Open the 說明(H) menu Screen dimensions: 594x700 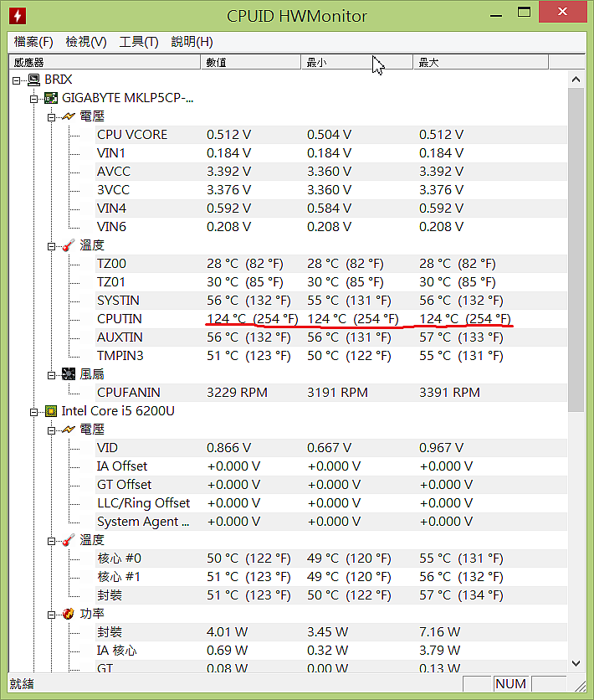click(x=192, y=42)
